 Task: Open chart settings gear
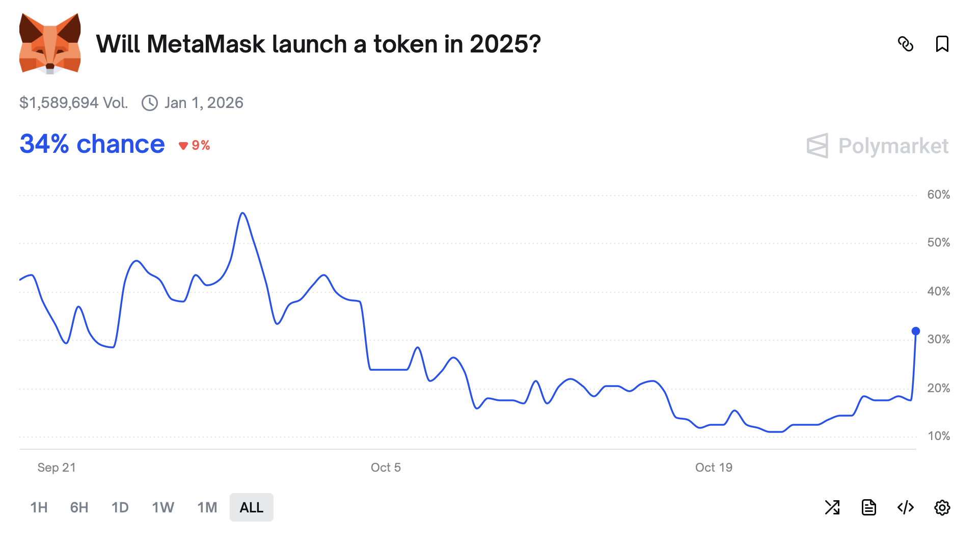[x=942, y=507]
